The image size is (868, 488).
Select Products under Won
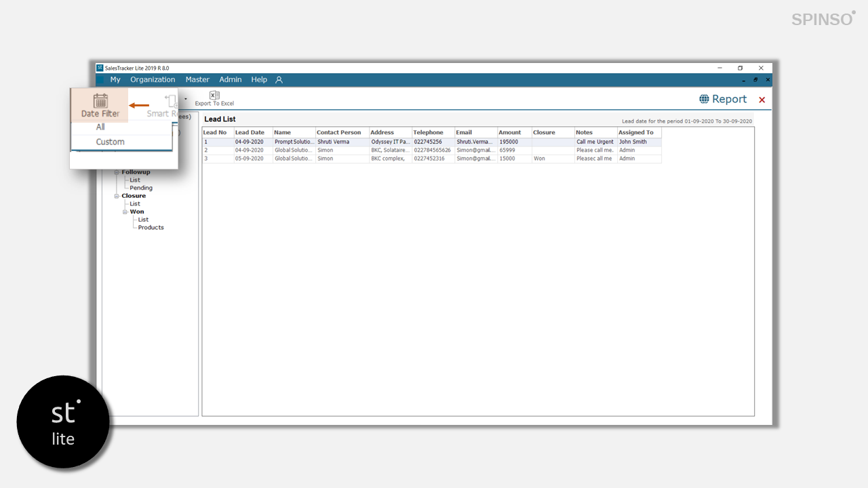(x=151, y=228)
